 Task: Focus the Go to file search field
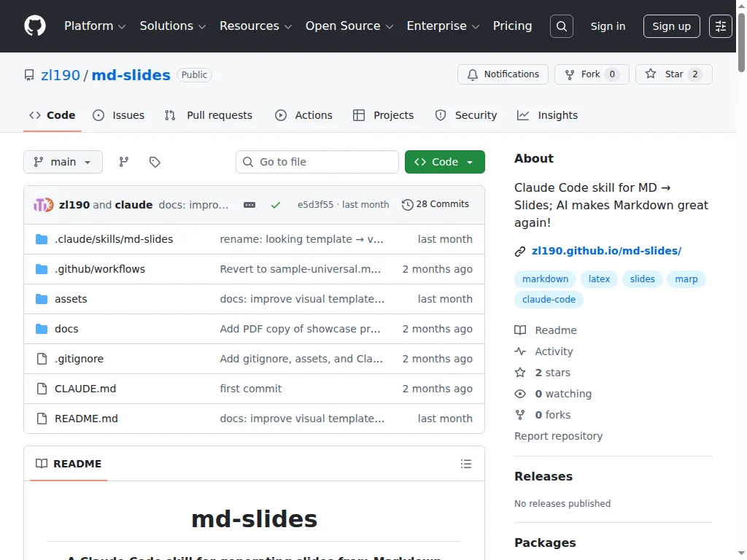click(317, 162)
